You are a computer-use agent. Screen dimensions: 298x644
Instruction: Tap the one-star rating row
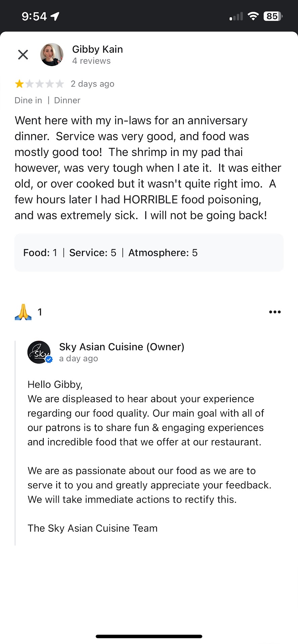point(39,84)
